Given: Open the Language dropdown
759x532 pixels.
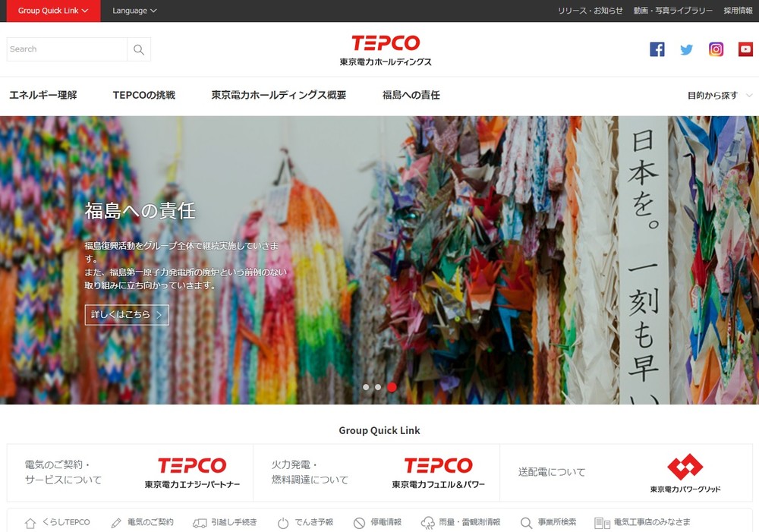Looking at the screenshot, I should click(134, 11).
